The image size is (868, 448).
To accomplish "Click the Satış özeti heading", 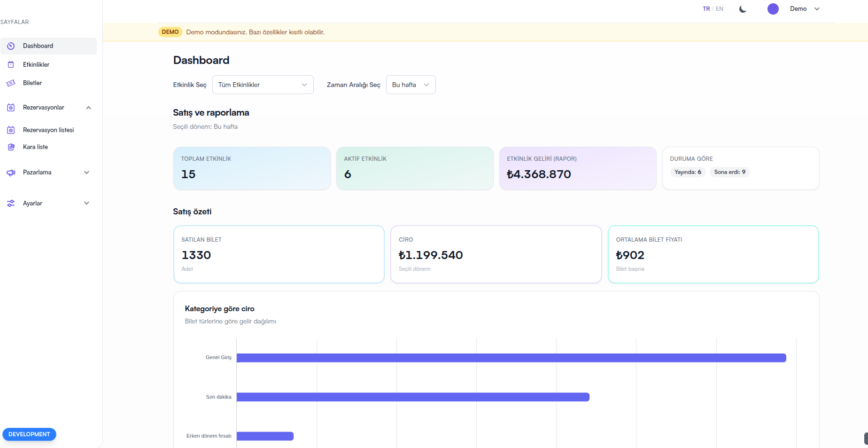I will click(192, 212).
